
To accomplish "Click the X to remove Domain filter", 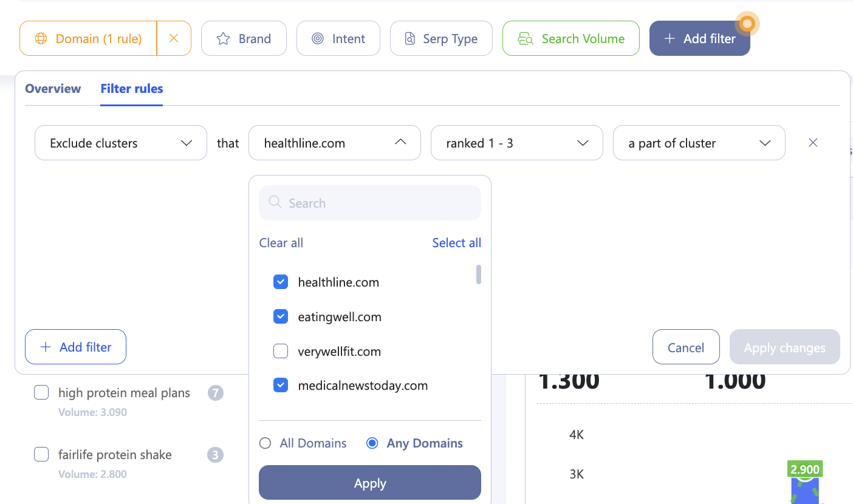I will [x=174, y=38].
